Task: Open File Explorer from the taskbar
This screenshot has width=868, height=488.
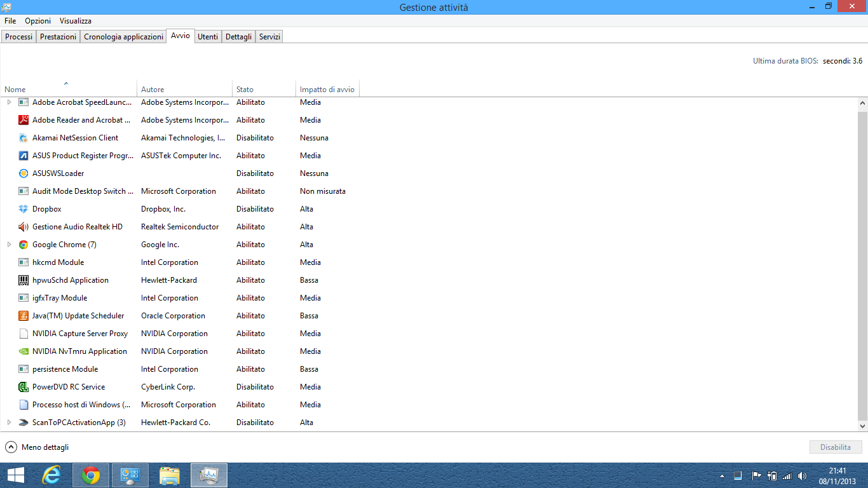Action: tap(170, 475)
